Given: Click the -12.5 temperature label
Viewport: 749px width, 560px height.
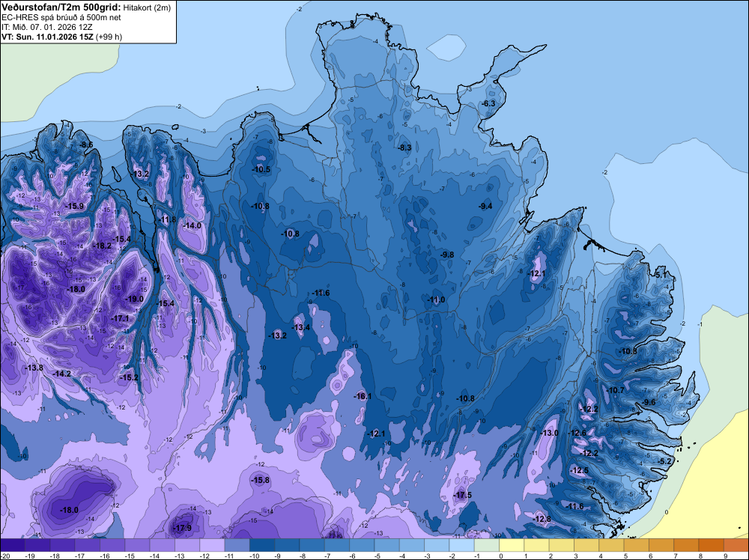Looking at the screenshot, I should coord(580,470).
